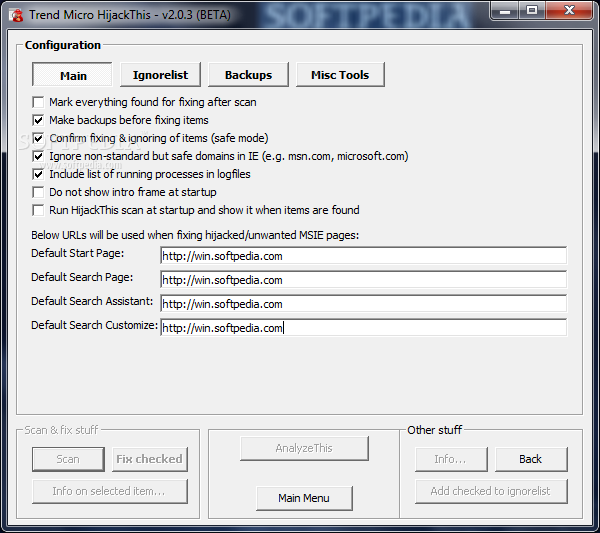
Task: Click the Scan button
Action: click(68, 459)
